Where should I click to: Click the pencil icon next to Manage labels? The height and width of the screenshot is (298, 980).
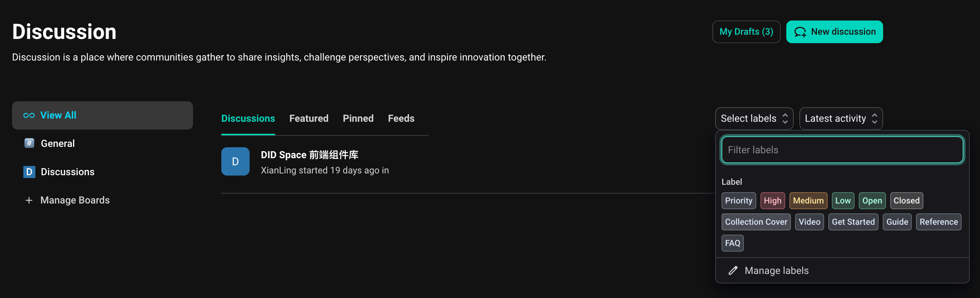pos(733,270)
